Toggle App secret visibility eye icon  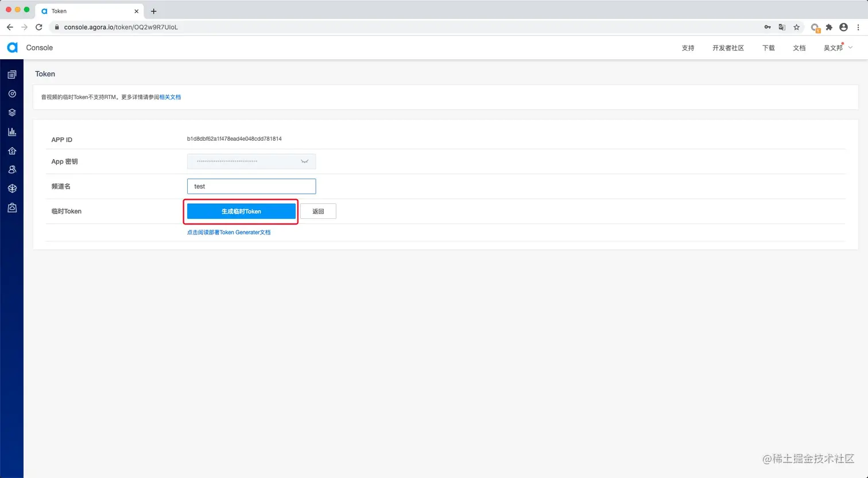(x=305, y=161)
